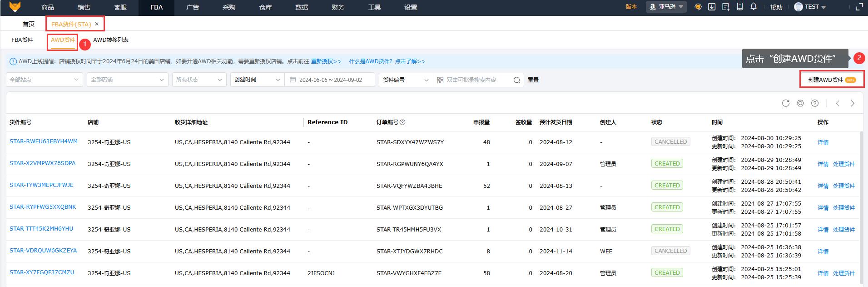Open the 亚马逊 platform selector
Image resolution: width=868 pixels, height=287 pixels.
pos(666,7)
